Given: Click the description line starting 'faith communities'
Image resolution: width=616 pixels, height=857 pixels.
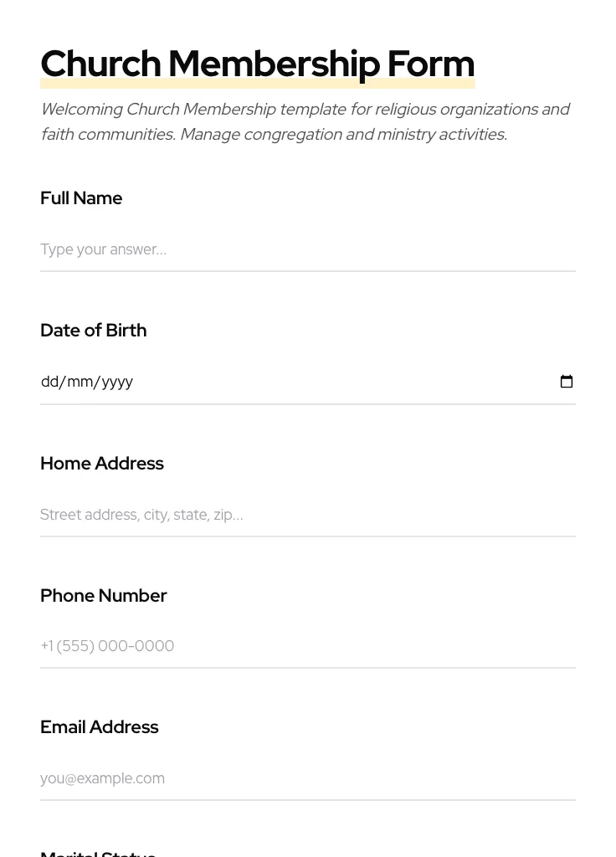Looking at the screenshot, I should pyautogui.click(x=273, y=135).
